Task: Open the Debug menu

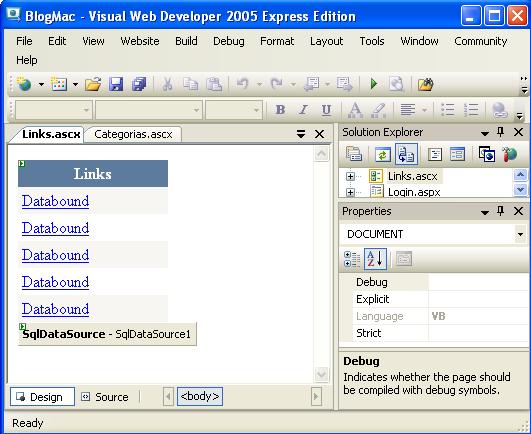Action: (x=229, y=41)
